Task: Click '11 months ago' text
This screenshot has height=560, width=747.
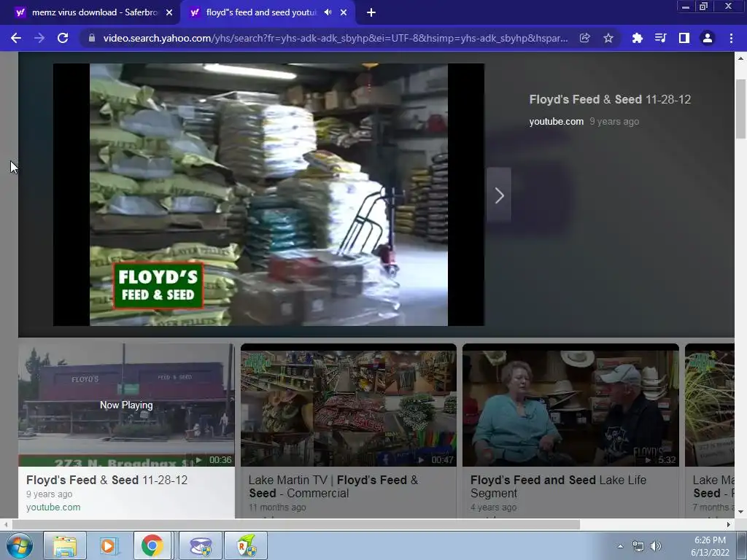Action: coord(276,507)
